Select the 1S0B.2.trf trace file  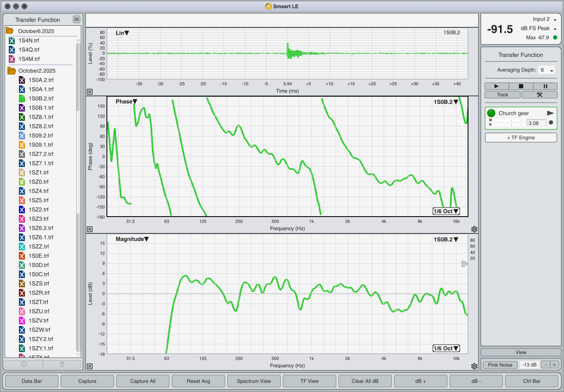[x=41, y=98]
